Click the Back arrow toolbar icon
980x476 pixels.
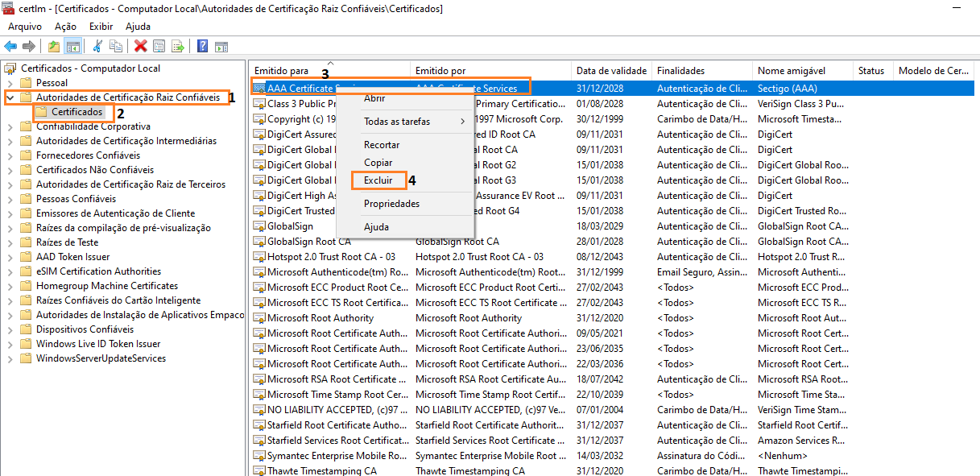10,46
